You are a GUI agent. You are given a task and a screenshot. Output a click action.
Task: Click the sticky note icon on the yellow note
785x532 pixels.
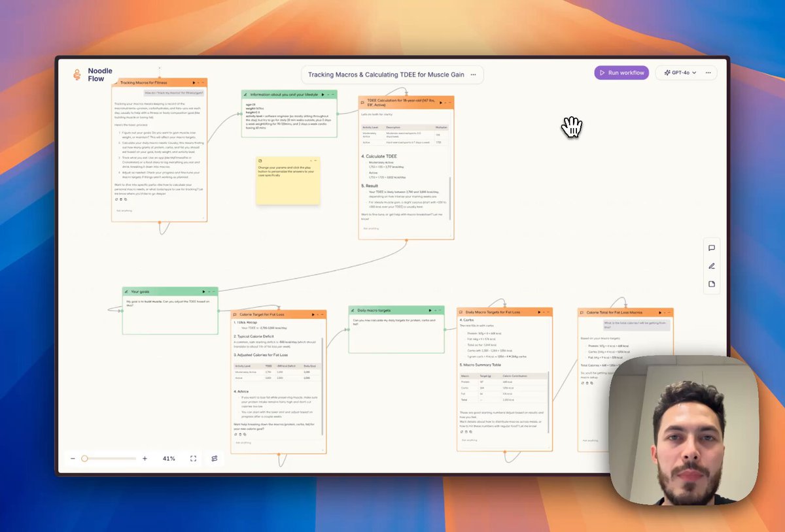pyautogui.click(x=260, y=160)
